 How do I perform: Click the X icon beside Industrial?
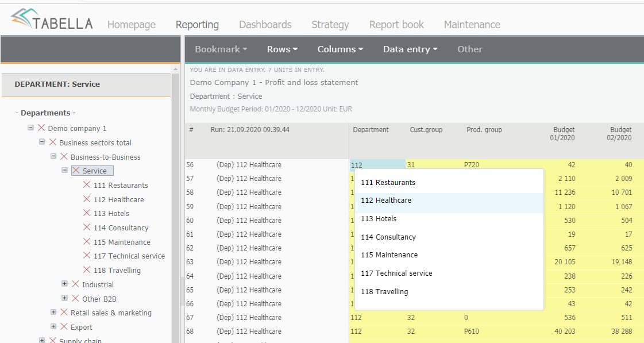(x=75, y=284)
